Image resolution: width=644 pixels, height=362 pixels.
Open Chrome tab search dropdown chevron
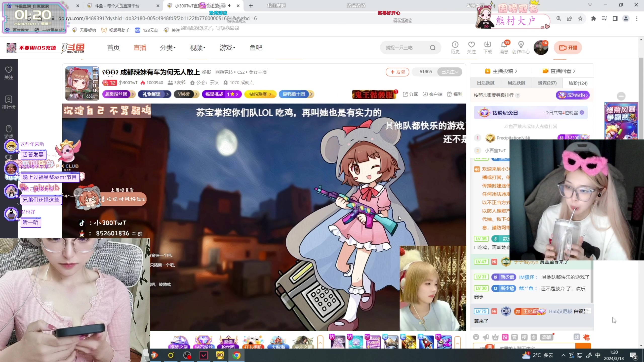(590, 5)
